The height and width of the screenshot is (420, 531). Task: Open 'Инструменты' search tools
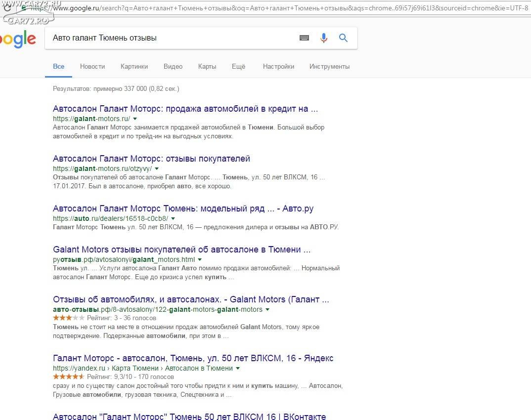point(329,66)
